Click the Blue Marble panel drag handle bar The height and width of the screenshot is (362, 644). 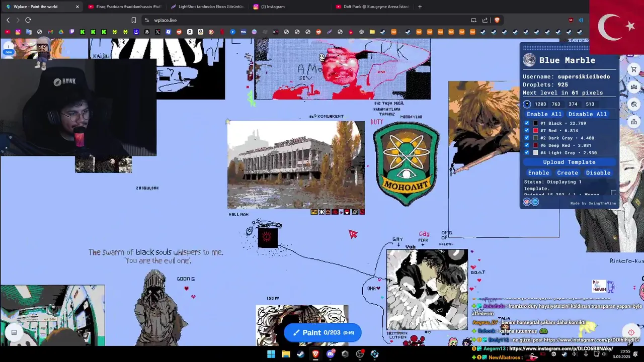556,48
